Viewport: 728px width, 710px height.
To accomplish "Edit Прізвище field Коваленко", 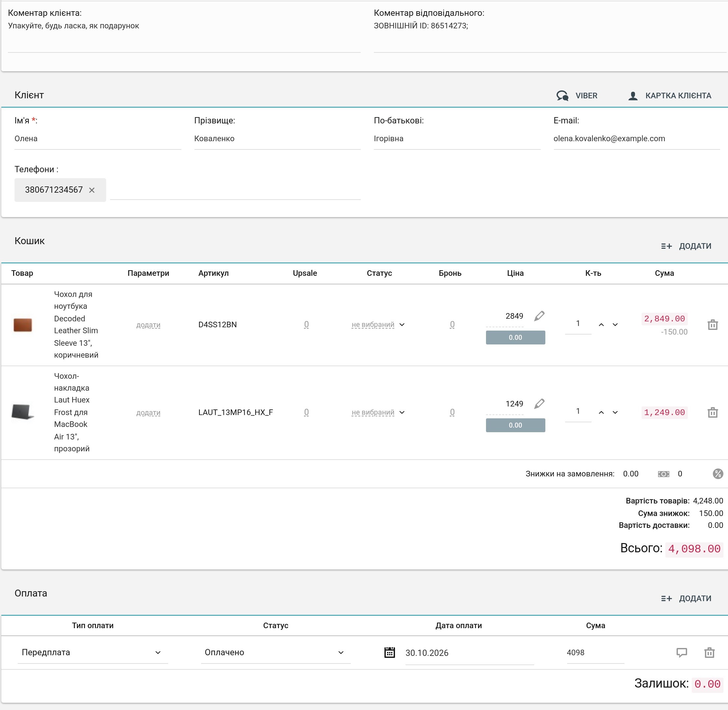I will [x=277, y=139].
